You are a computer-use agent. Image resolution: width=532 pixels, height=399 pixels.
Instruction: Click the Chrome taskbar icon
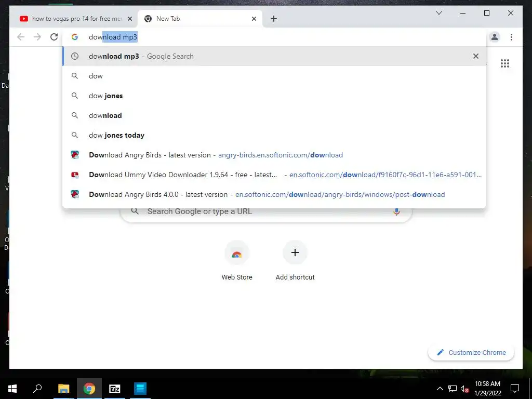(x=89, y=389)
